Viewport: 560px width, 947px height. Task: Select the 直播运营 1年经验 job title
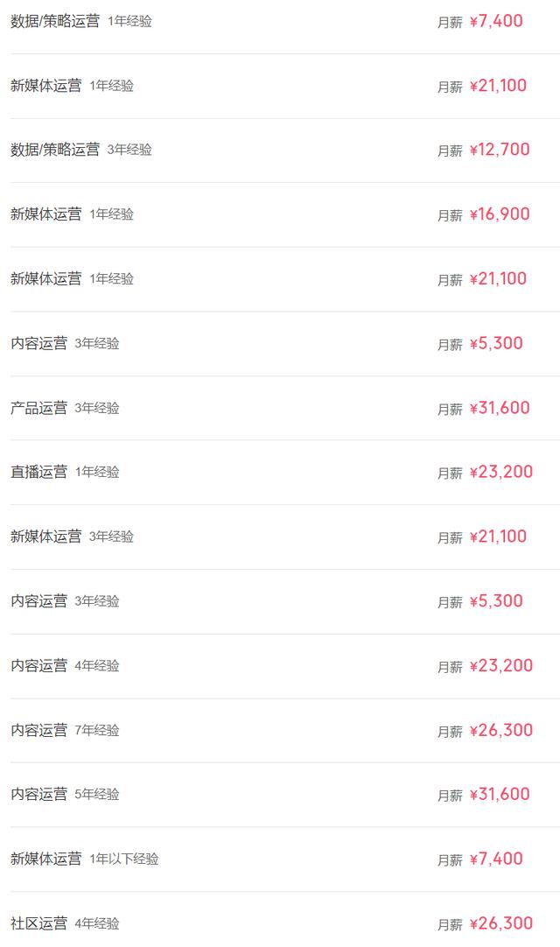coord(38,473)
